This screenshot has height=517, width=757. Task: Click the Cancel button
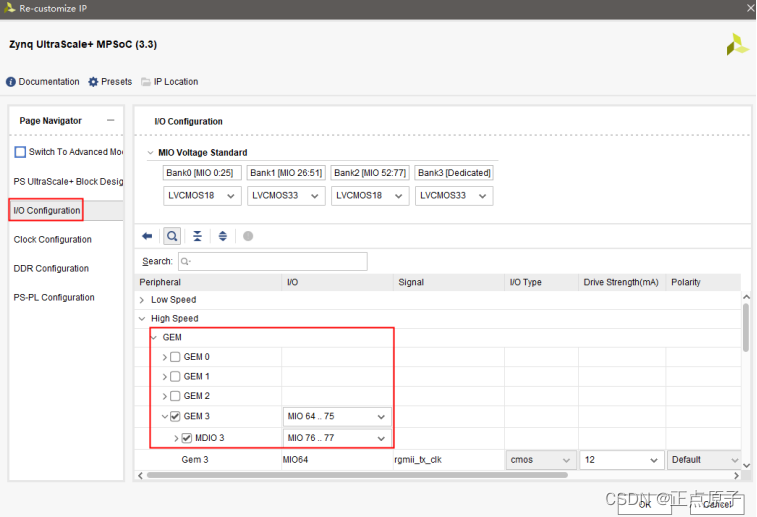pyautogui.click(x=717, y=504)
